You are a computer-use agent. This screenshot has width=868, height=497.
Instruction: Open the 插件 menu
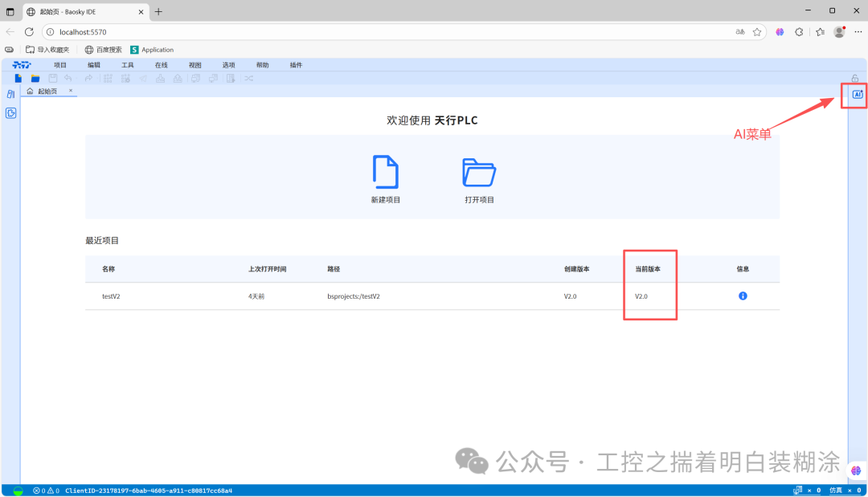(296, 65)
